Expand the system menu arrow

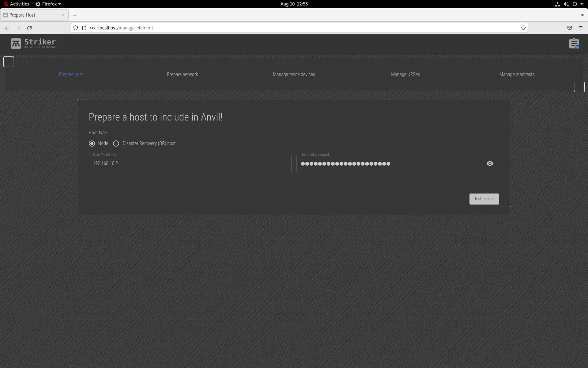pos(582,4)
